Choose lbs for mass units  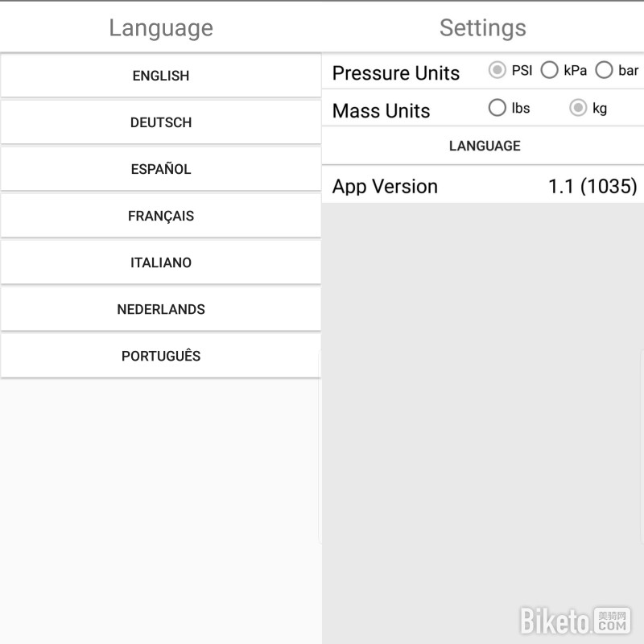point(497,108)
